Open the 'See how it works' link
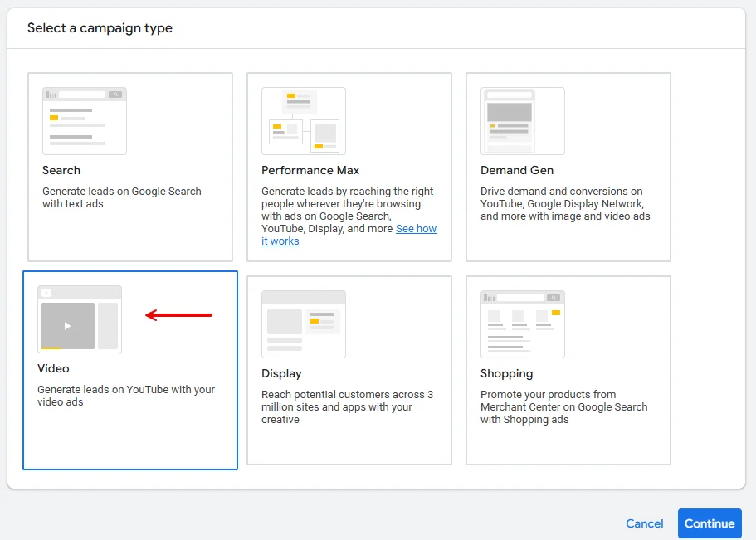Viewport: 756px width, 540px height. [415, 229]
